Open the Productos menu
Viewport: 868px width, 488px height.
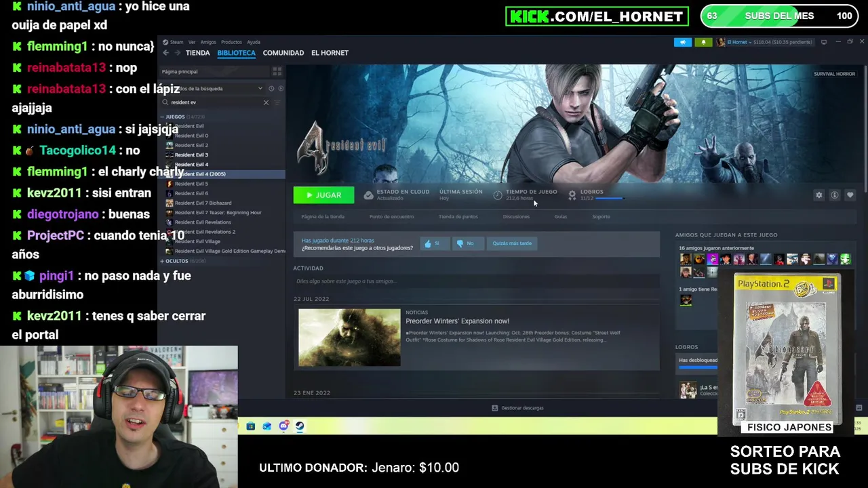click(231, 42)
